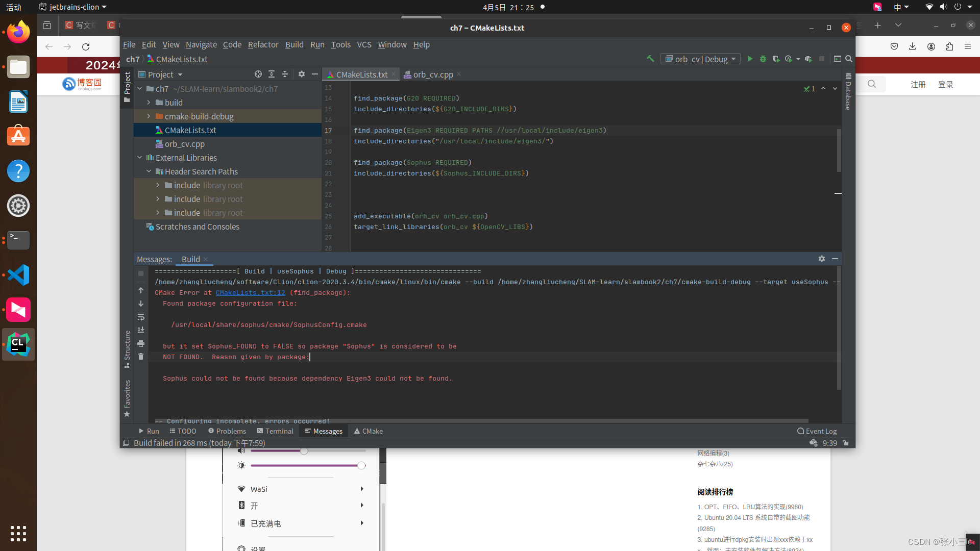The width and height of the screenshot is (980, 551).
Task: Open the File menu
Action: point(129,44)
